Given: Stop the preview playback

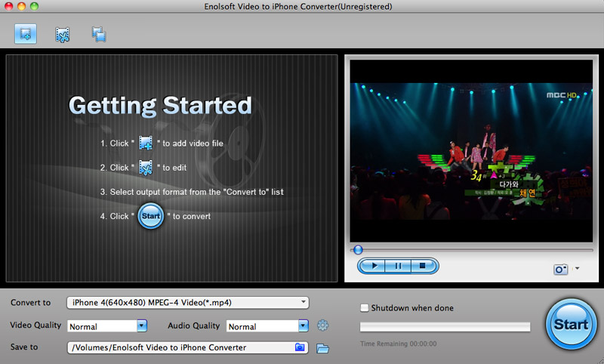Looking at the screenshot, I should (424, 266).
